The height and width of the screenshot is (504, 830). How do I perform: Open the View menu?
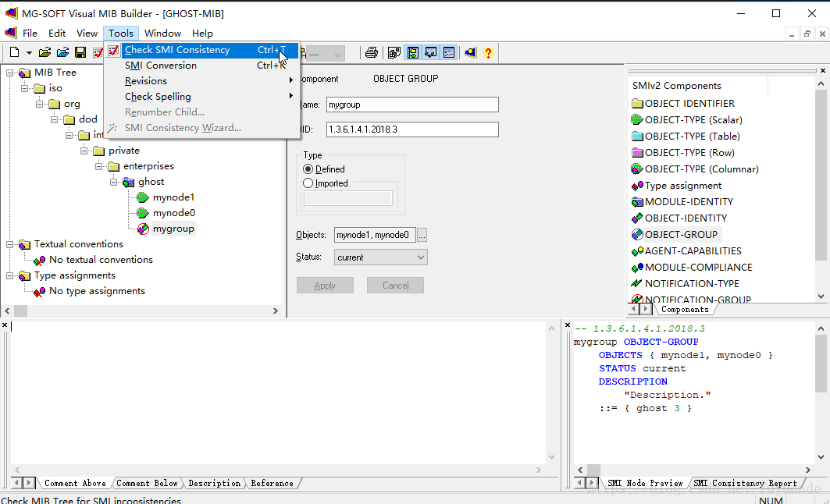(87, 33)
